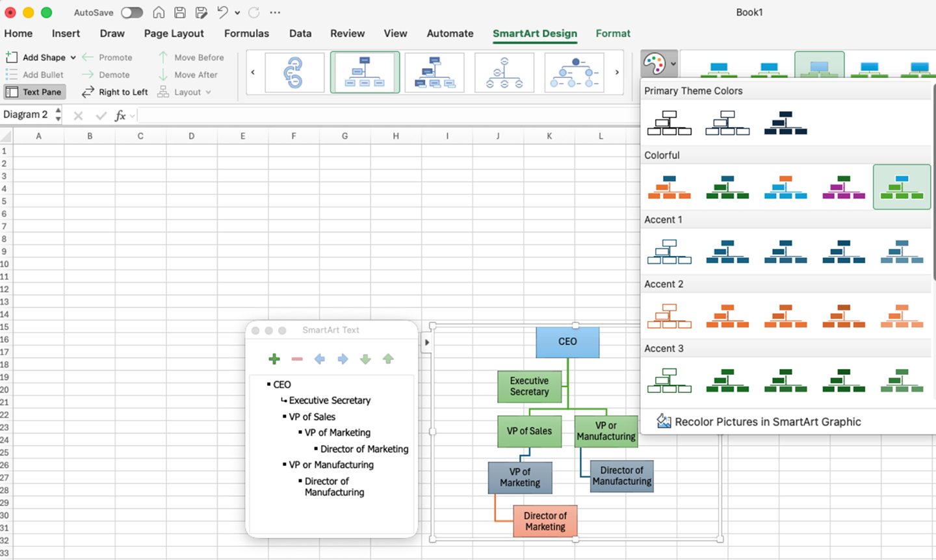Viewport: 936px width, 560px height.
Task: Open the Insert tab
Action: [x=66, y=33]
